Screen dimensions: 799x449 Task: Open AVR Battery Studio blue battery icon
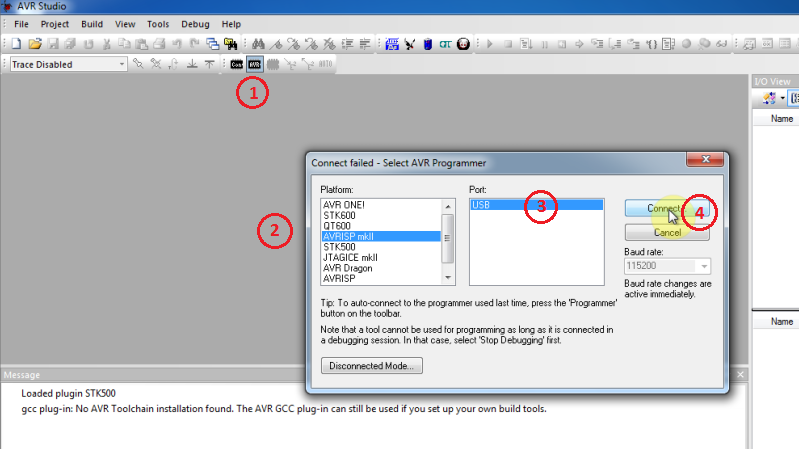pyautogui.click(x=428, y=44)
